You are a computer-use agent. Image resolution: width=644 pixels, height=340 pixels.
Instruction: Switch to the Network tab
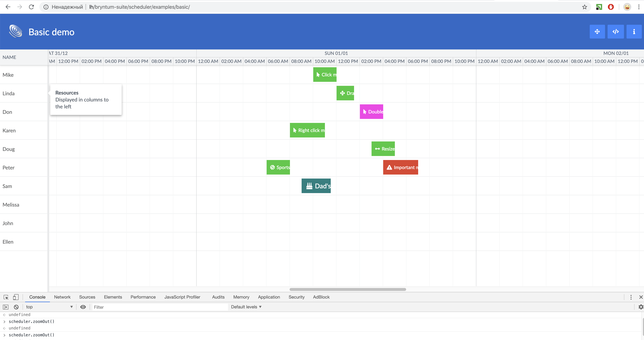tap(62, 297)
